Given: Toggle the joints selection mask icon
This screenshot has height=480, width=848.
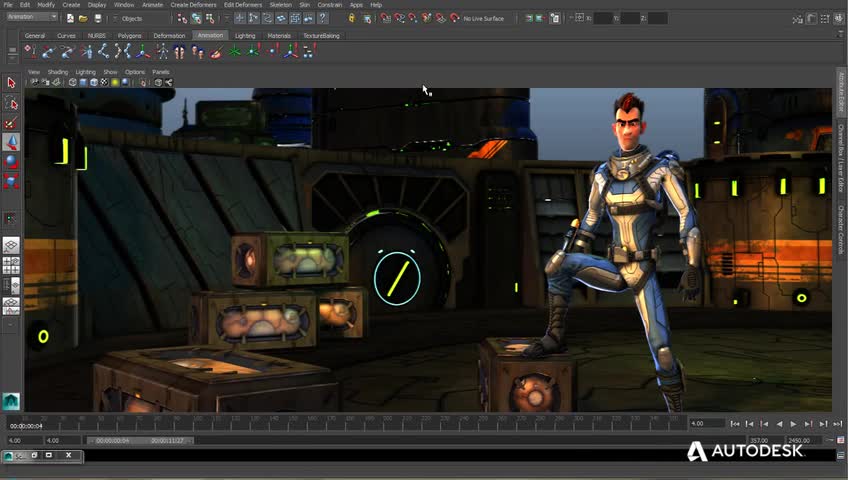Looking at the screenshot, I should [x=254, y=18].
